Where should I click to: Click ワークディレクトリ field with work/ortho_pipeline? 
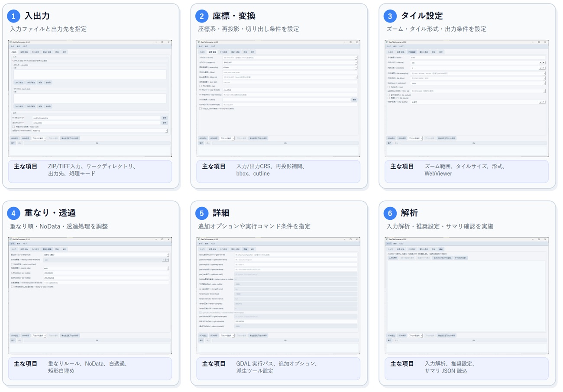pos(96,118)
